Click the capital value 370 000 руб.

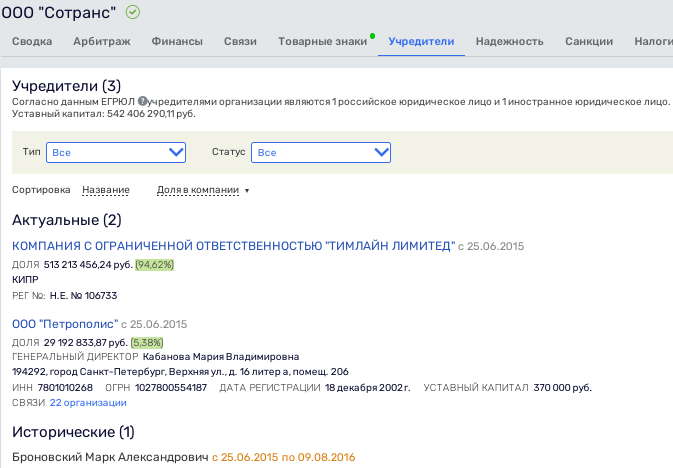click(563, 388)
